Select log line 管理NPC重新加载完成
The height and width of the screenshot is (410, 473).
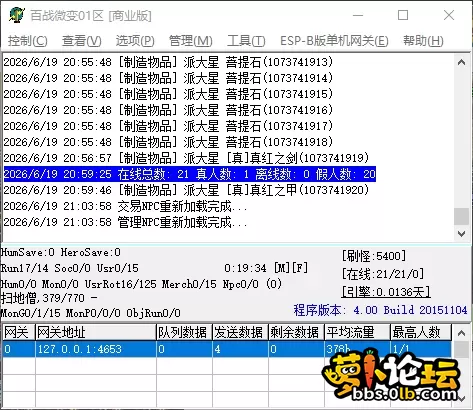point(125,222)
